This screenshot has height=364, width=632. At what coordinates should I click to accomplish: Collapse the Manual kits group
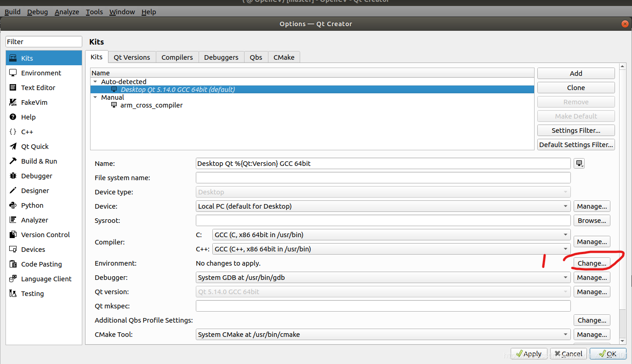tap(95, 97)
